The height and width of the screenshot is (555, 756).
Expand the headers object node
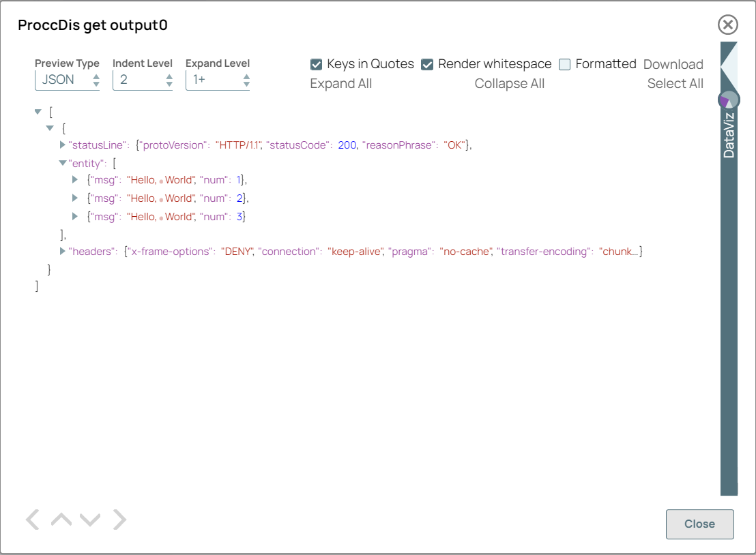pyautogui.click(x=63, y=252)
